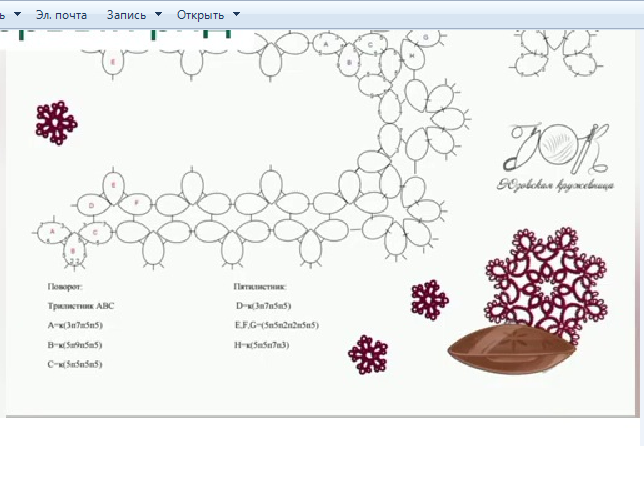Click the 'B=к(5п9п5п5)' formula line

point(75,345)
